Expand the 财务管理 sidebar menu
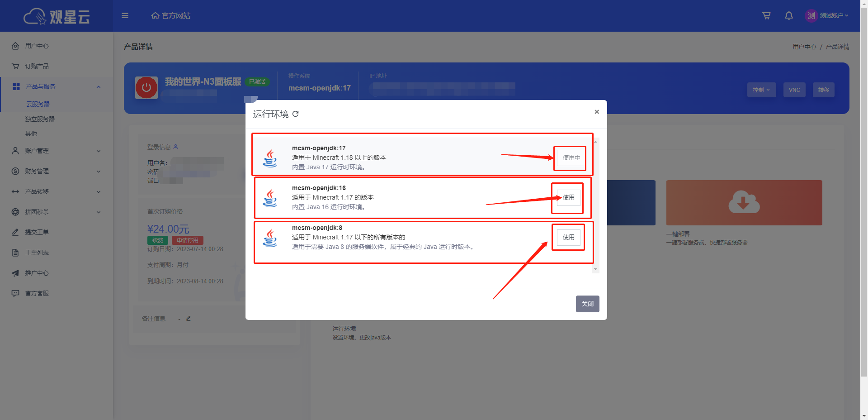 click(x=57, y=171)
